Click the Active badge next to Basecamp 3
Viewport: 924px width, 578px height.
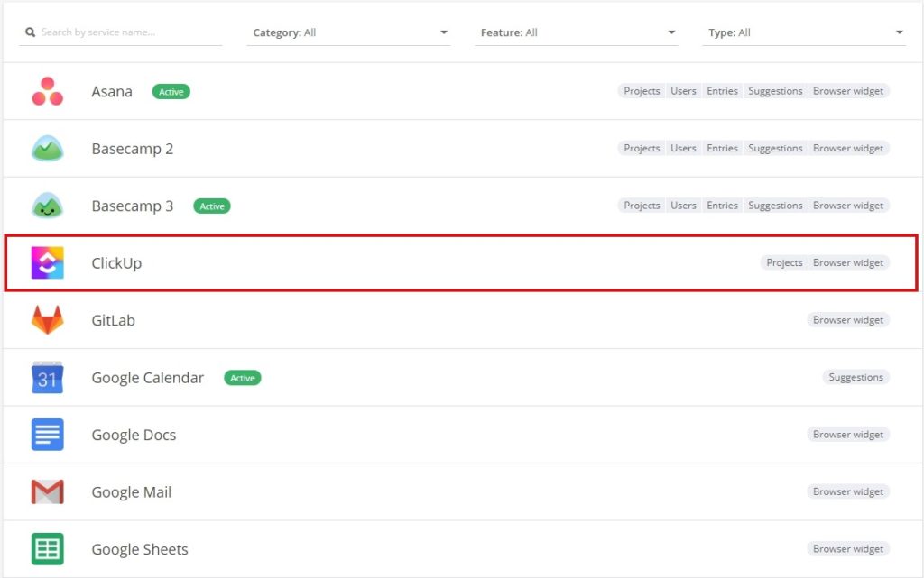(x=212, y=206)
